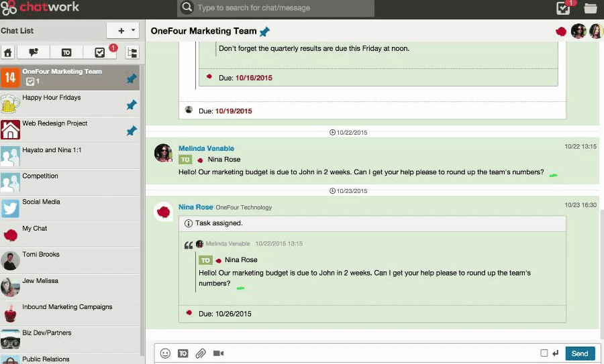Open the Competition chat

pyautogui.click(x=70, y=182)
